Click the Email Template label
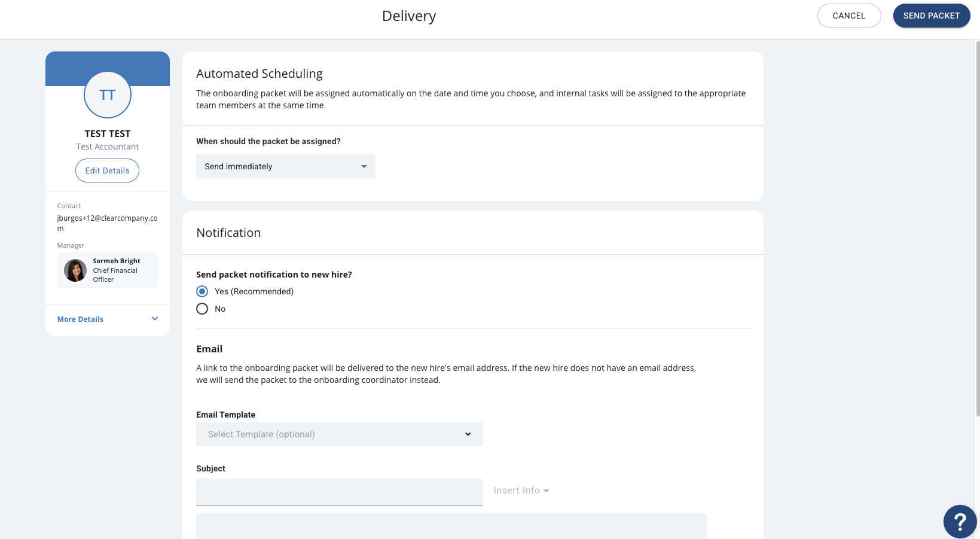 [226, 415]
